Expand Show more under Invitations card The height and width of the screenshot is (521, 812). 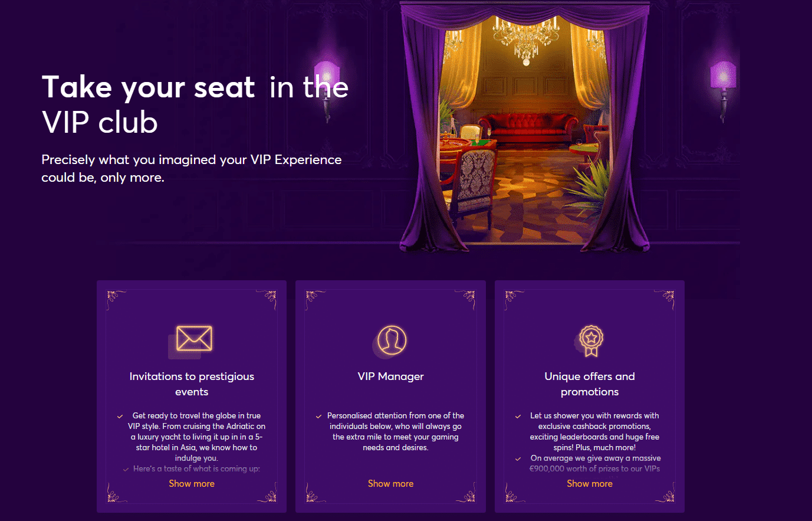192,483
